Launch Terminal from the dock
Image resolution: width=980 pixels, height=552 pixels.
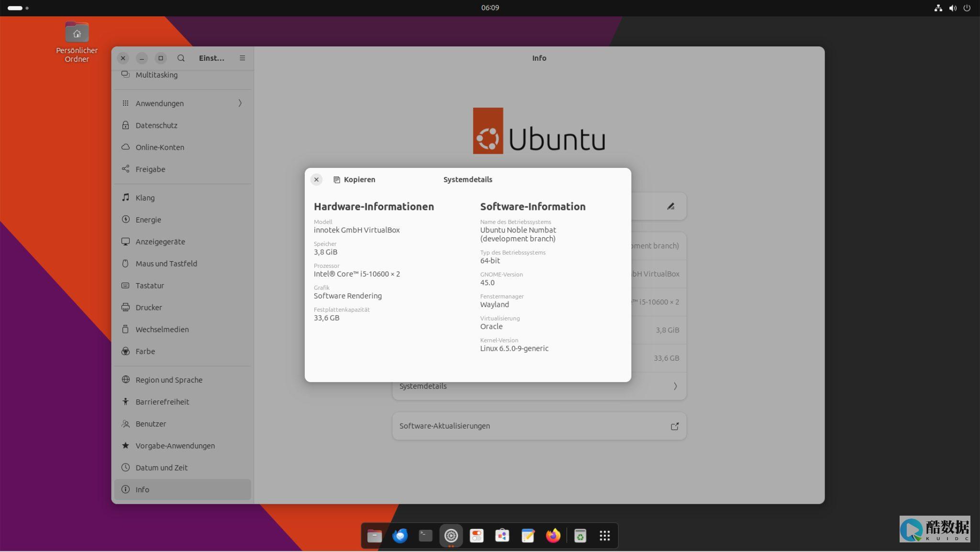pyautogui.click(x=425, y=536)
